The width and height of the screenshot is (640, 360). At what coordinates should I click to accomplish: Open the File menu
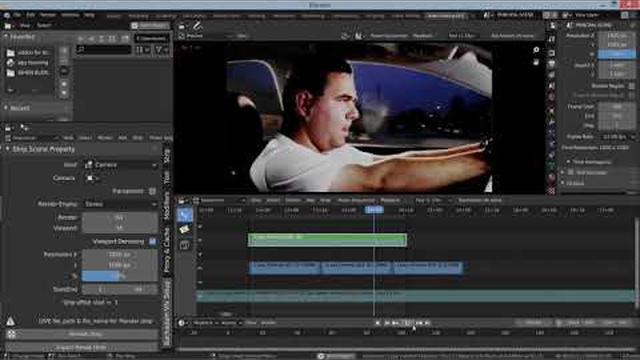pos(17,15)
